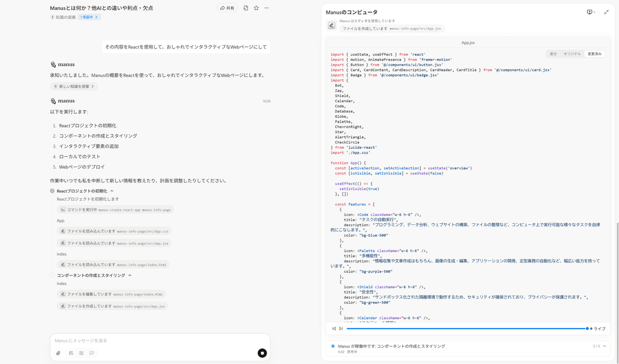Click the code value "bg-purple-500"
Screen dimensions: 619x364
coord(376,271)
